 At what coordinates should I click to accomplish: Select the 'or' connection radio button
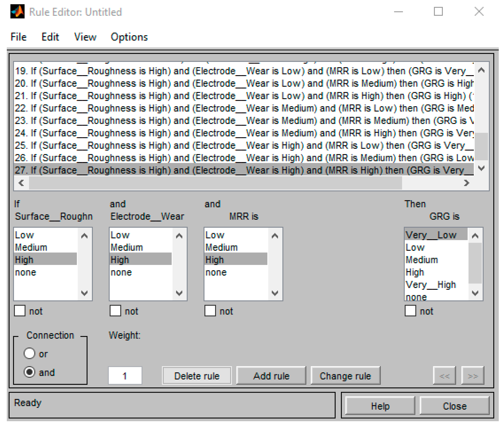tap(29, 353)
